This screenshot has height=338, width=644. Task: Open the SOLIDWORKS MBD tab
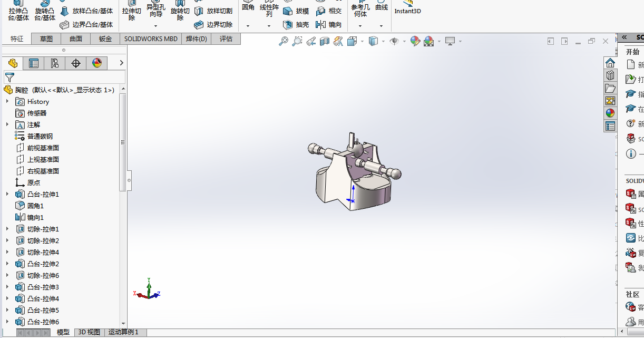151,38
